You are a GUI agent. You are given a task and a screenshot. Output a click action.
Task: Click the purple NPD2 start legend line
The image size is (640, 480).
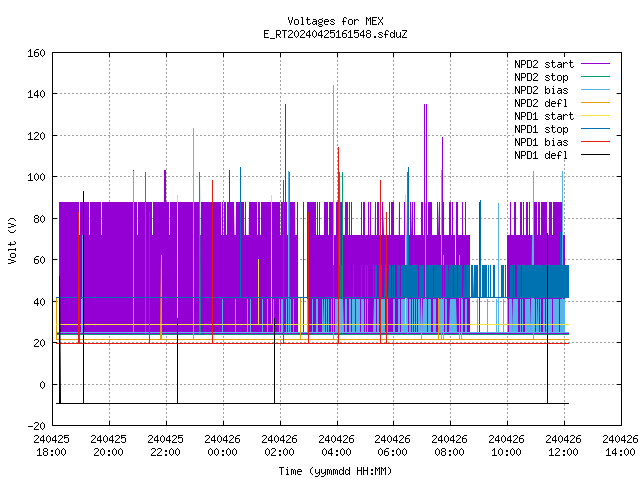595,64
